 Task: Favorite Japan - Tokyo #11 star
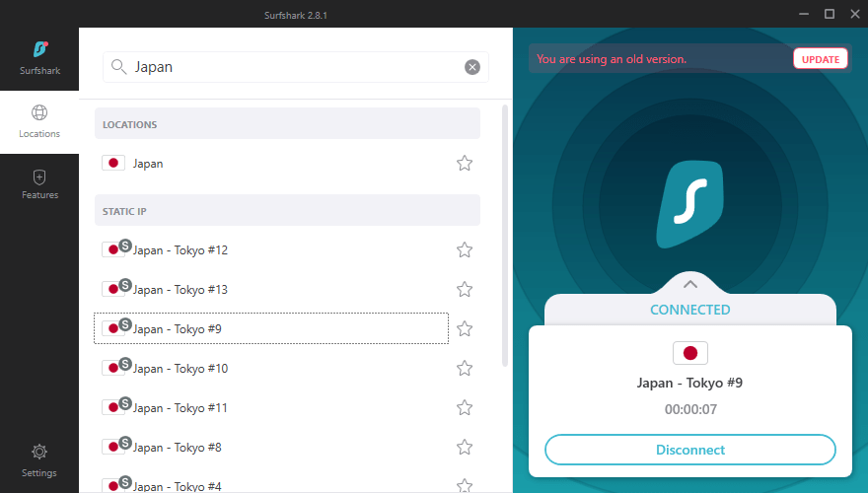pyautogui.click(x=465, y=408)
